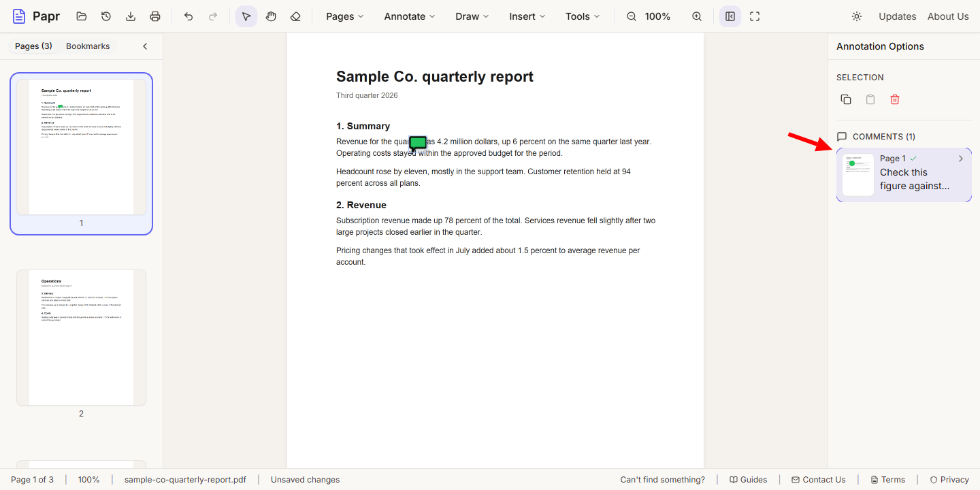The width and height of the screenshot is (980, 490).
Task: Open the Privacy footer link
Action: point(949,480)
